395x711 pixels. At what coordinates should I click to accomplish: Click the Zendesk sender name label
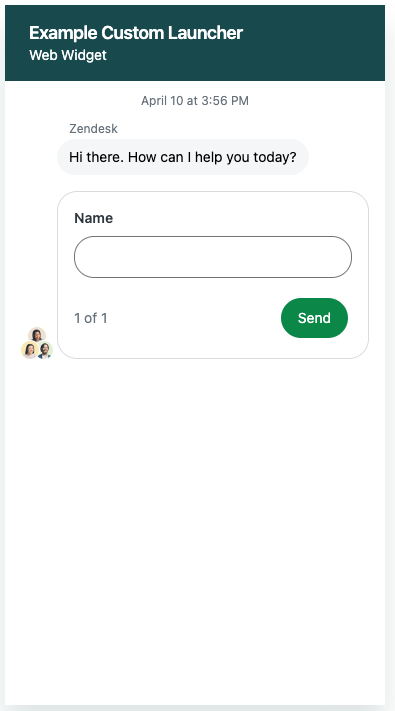click(x=93, y=129)
